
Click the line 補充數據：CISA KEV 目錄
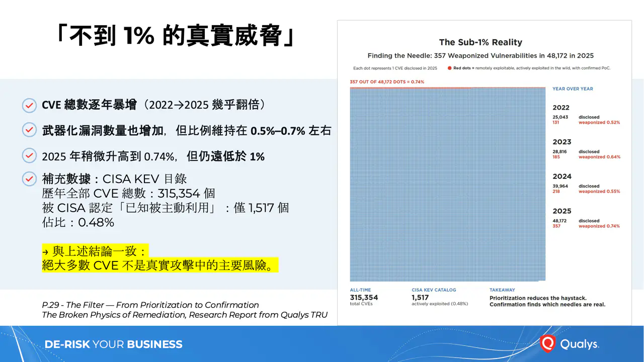tap(114, 179)
